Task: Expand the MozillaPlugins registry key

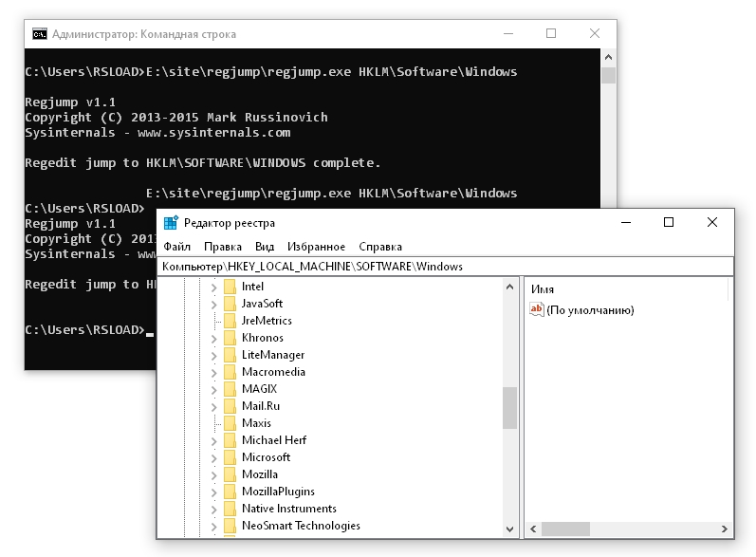Action: [x=214, y=492]
